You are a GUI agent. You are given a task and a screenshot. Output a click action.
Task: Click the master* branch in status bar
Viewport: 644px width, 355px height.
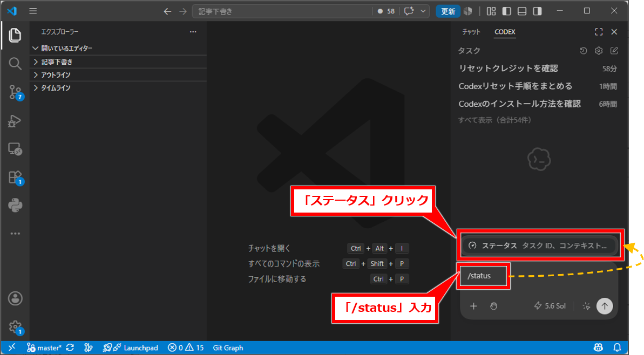point(44,347)
